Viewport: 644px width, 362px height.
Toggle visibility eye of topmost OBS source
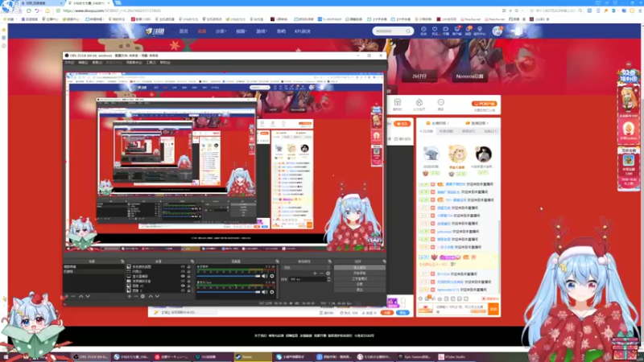point(183,267)
